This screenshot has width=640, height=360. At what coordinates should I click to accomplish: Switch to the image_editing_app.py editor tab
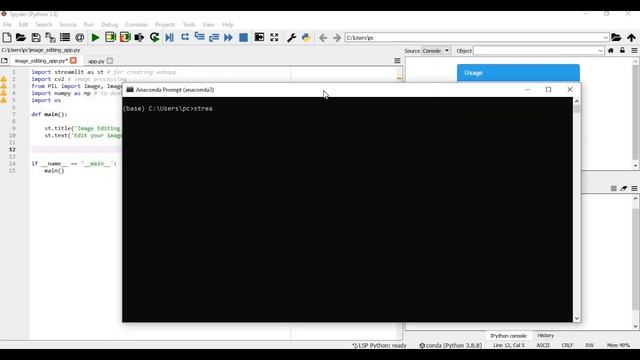41,61
